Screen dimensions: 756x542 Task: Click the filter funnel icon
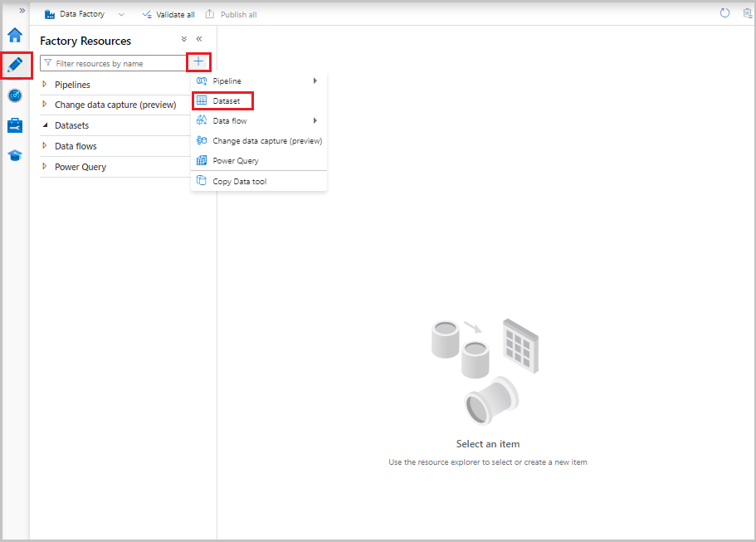coord(48,63)
